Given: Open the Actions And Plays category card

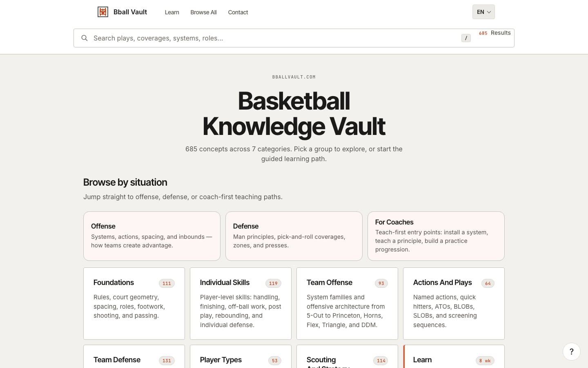Looking at the screenshot, I should [x=454, y=303].
